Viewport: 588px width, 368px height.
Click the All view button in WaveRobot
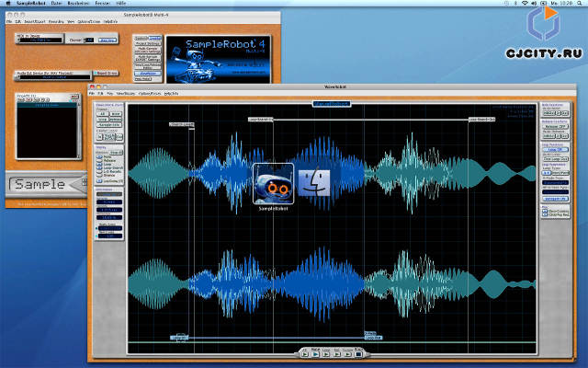[x=102, y=114]
